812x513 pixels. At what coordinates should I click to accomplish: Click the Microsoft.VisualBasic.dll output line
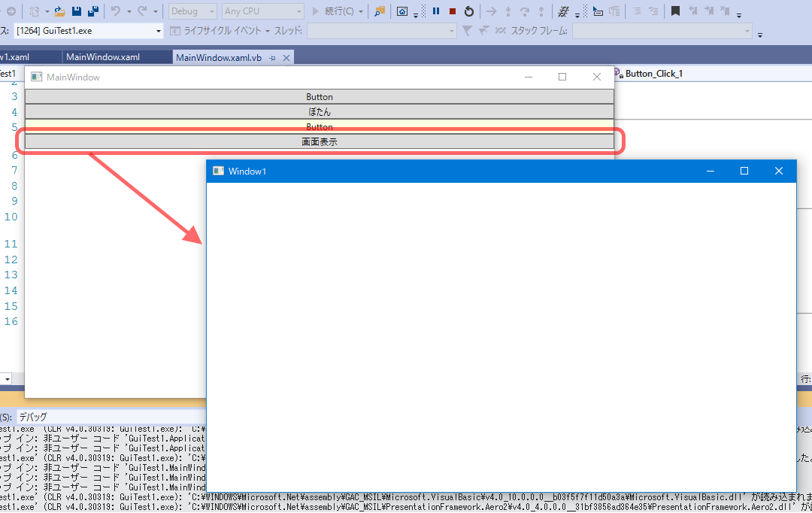click(406, 497)
